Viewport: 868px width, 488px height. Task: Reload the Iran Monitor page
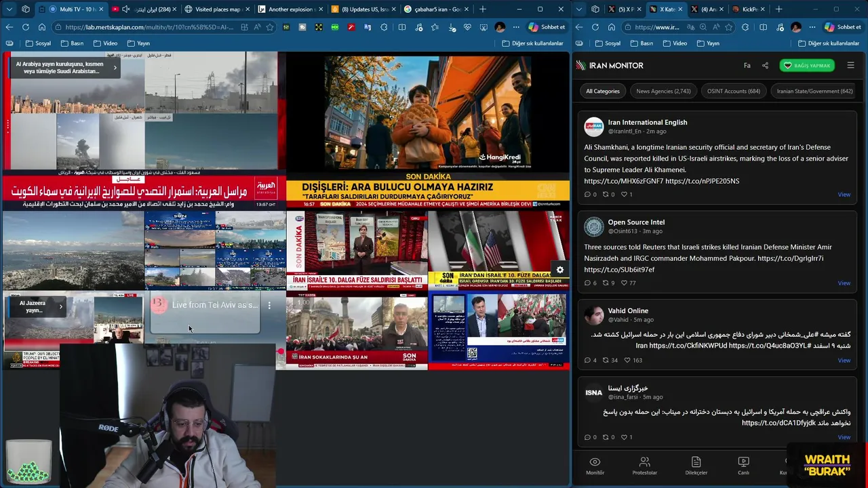point(595,27)
